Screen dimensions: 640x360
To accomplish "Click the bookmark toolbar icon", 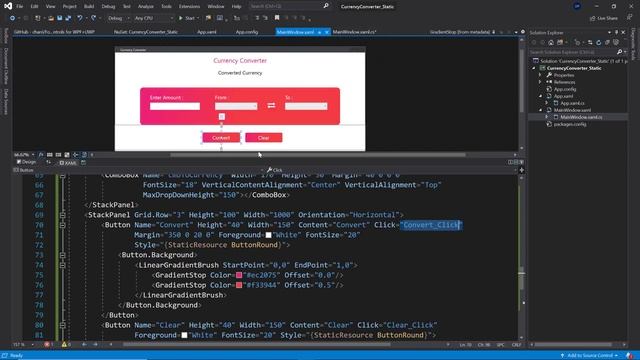I will point(277,18).
